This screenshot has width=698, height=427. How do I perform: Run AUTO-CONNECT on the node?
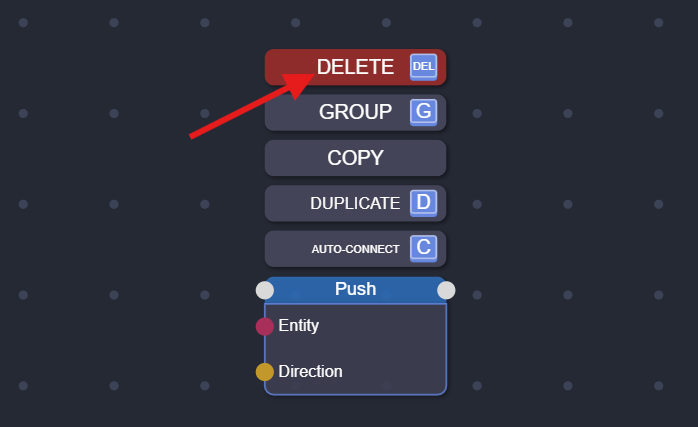click(355, 249)
